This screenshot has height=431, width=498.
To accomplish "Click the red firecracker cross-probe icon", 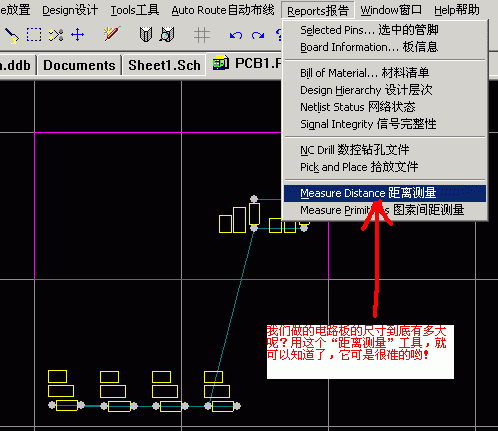I will (112, 34).
